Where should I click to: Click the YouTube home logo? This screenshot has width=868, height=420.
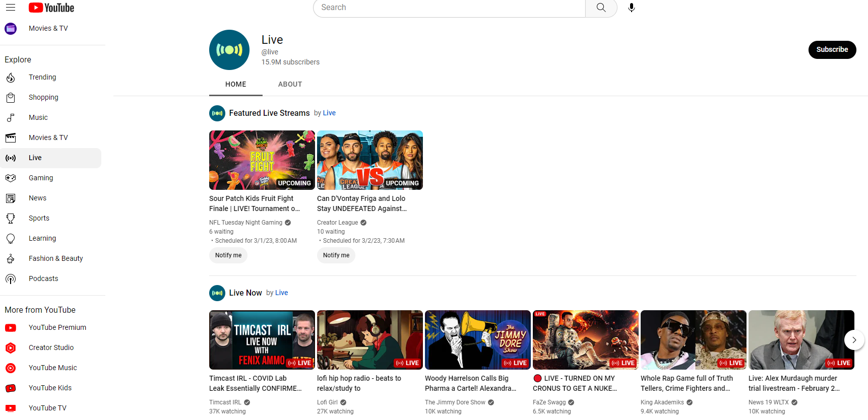tap(51, 8)
